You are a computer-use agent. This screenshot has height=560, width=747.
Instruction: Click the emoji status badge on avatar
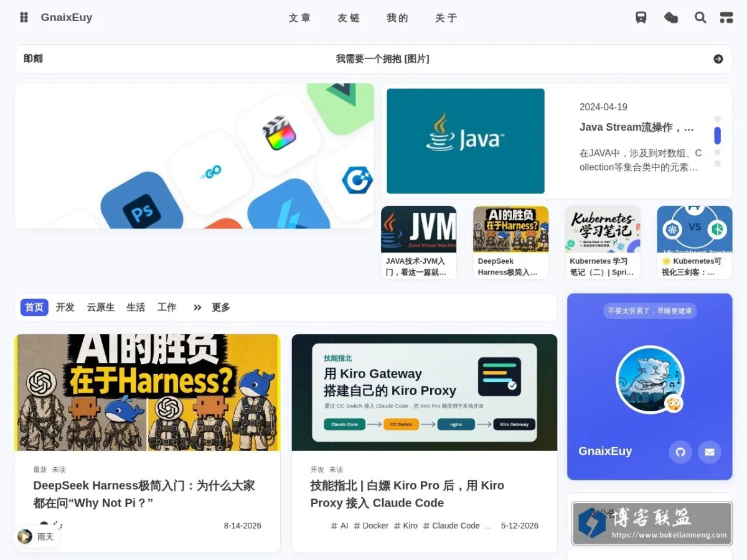[x=674, y=403]
